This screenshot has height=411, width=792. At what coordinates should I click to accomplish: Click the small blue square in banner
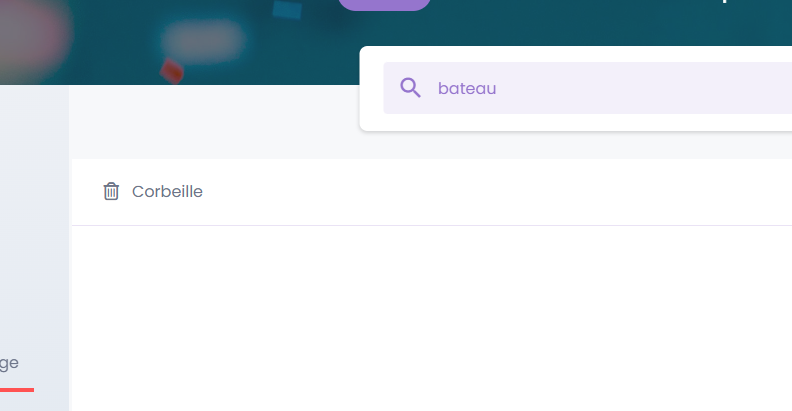287,9
